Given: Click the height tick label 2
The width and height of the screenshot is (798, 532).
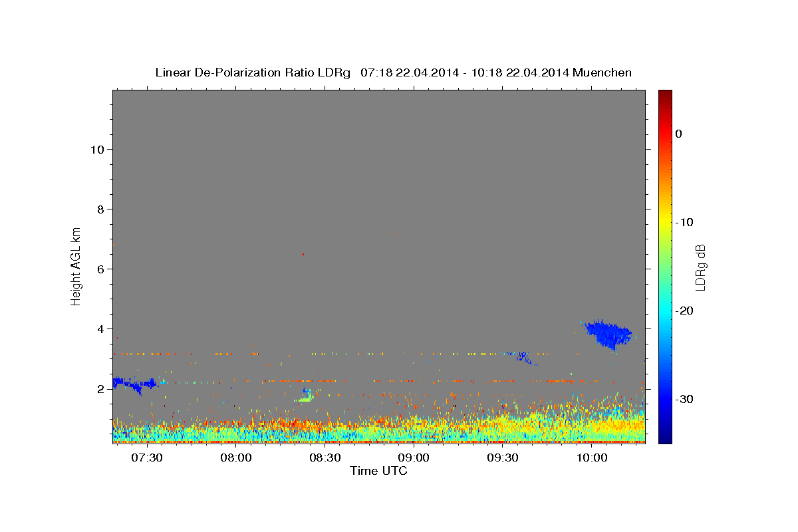Looking at the screenshot, I should (101, 389).
